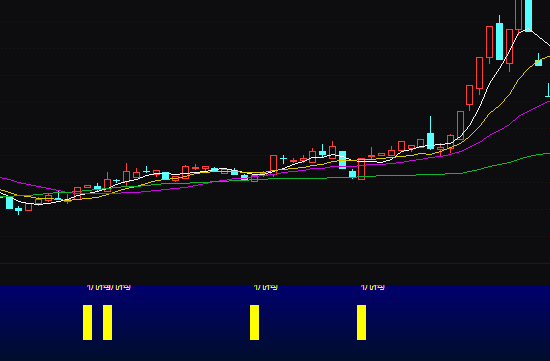Click the small cyan cross candle at bottom left
This screenshot has width=550, height=361.
(19, 210)
